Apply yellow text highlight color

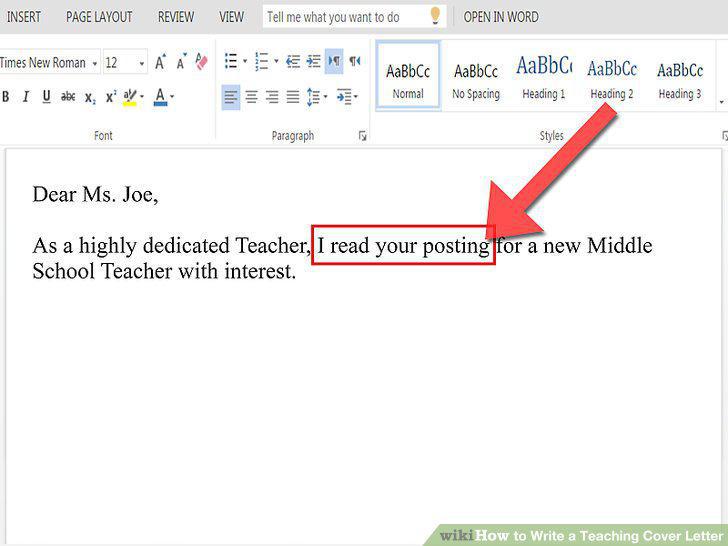tap(130, 97)
